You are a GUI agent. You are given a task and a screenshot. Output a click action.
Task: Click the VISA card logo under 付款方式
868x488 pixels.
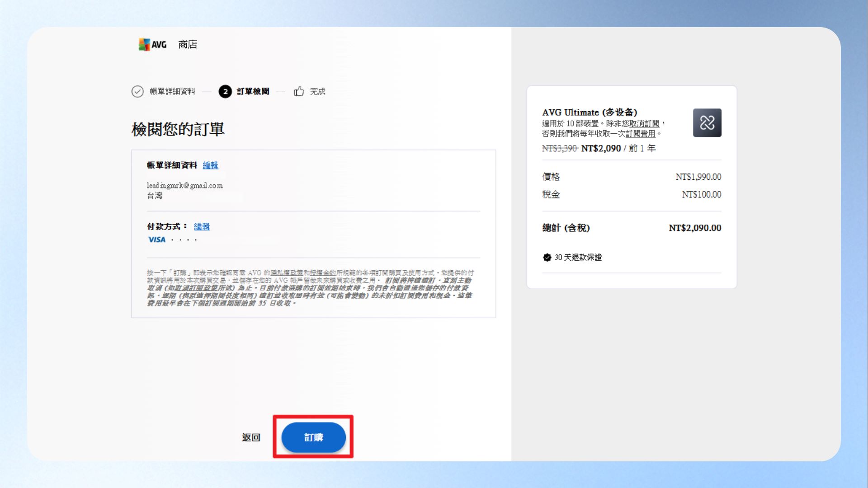pyautogui.click(x=157, y=239)
